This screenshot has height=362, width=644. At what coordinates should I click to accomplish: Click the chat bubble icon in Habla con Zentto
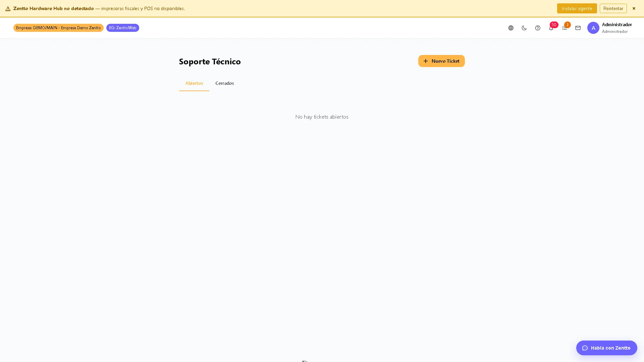585,348
